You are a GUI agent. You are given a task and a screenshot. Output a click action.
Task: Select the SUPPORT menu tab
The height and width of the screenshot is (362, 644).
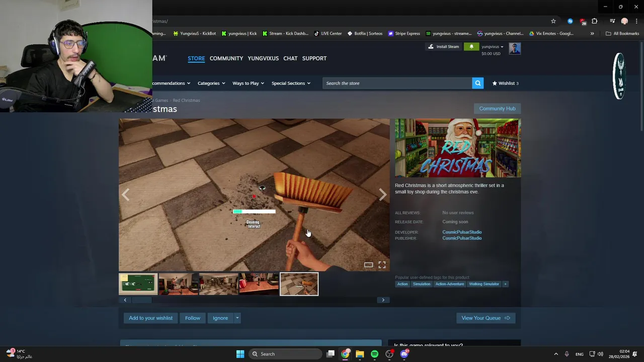point(314,58)
